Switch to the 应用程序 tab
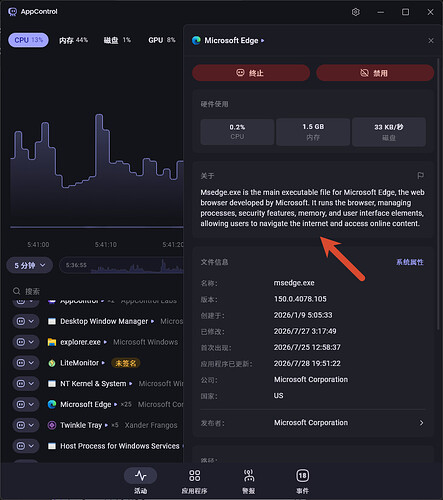This screenshot has height=500, width=443. pyautogui.click(x=194, y=481)
